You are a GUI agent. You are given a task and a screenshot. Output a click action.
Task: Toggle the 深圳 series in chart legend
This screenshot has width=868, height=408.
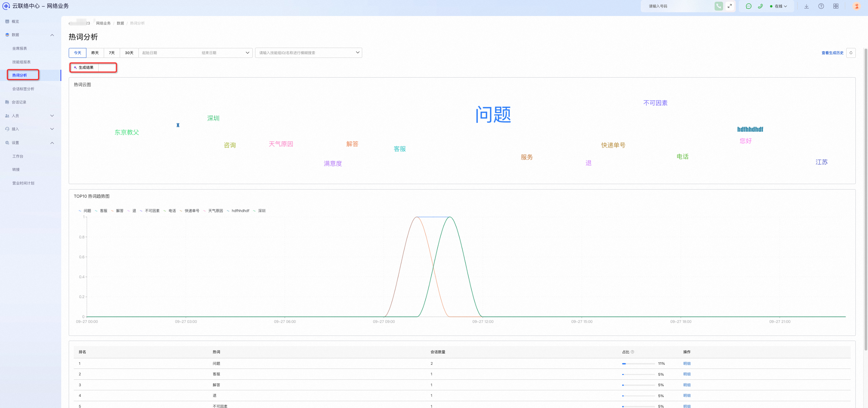pos(259,211)
